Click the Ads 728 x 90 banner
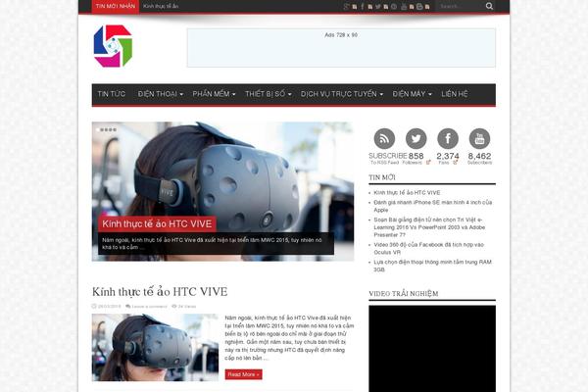The height and width of the screenshot is (392, 588). pyautogui.click(x=341, y=48)
